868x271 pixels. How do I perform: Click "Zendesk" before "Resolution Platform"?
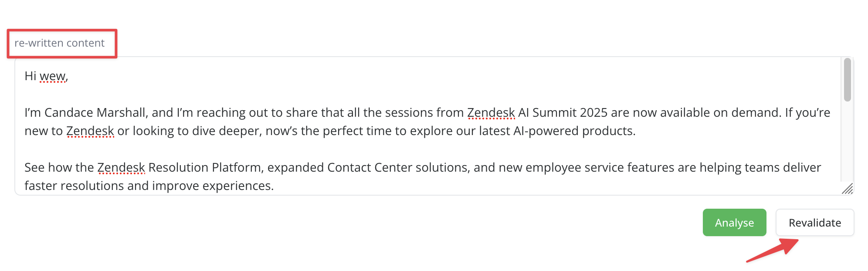(x=121, y=168)
